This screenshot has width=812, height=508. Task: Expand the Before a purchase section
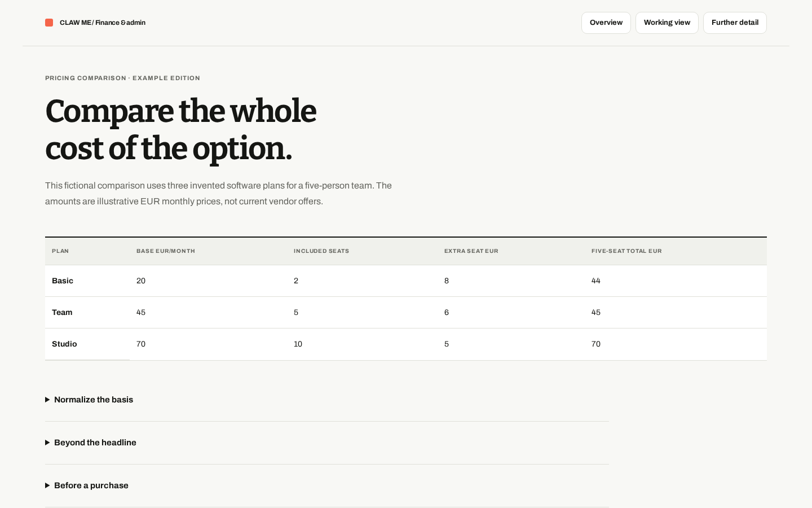point(327,485)
